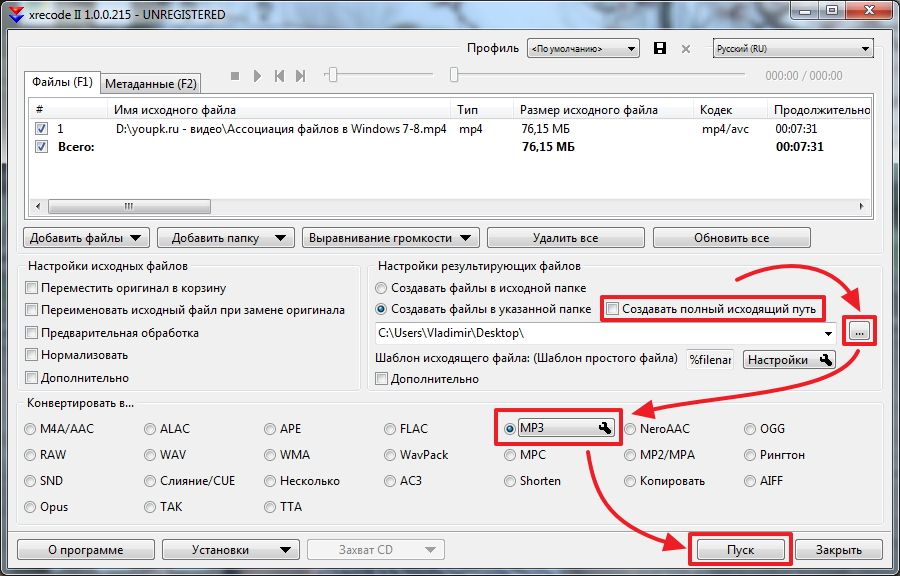The width and height of the screenshot is (900, 576).
Task: Select the Рингтон format
Action: [x=750, y=455]
